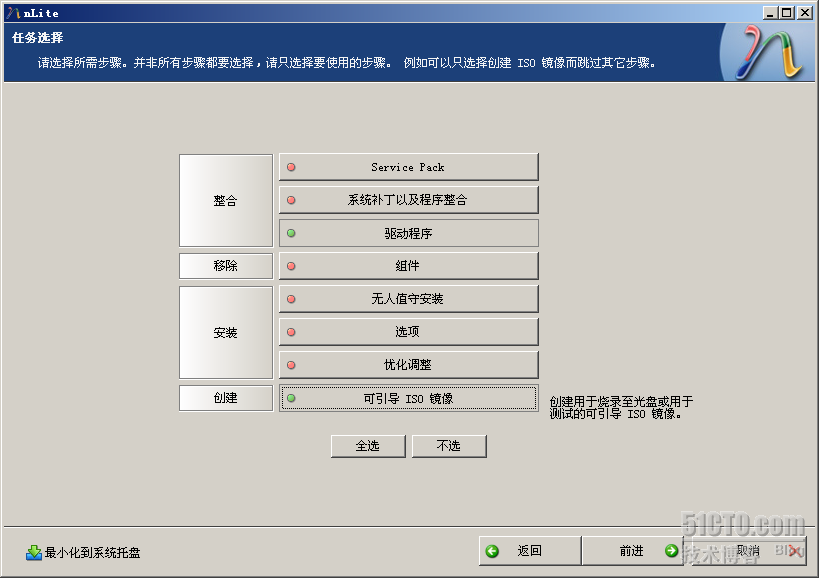Click red status dot on 组件
The image size is (819, 578).
tap(291, 266)
